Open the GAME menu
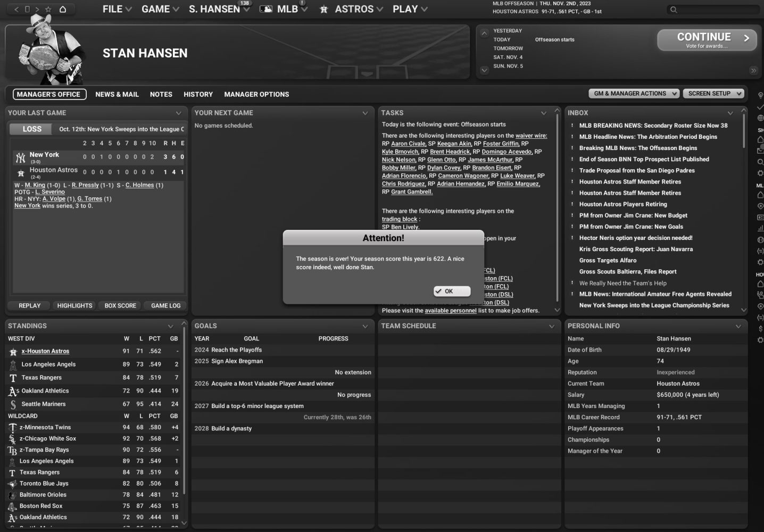The height and width of the screenshot is (532, 764). click(160, 9)
